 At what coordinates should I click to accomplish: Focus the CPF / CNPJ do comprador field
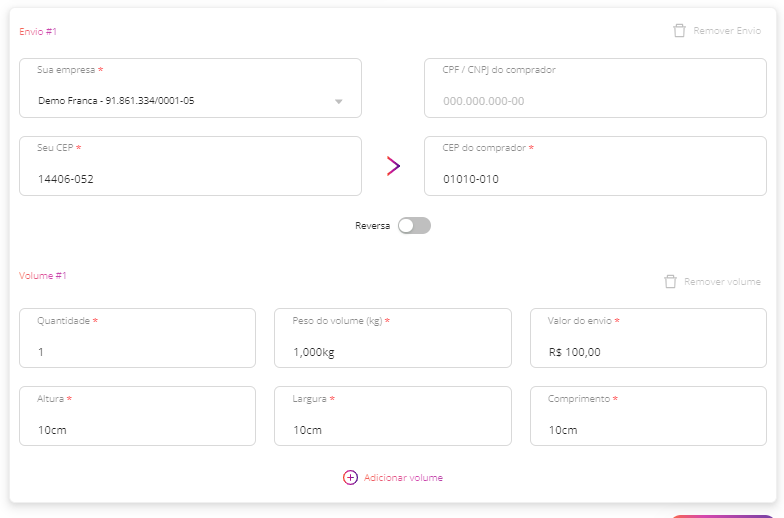tap(595, 88)
